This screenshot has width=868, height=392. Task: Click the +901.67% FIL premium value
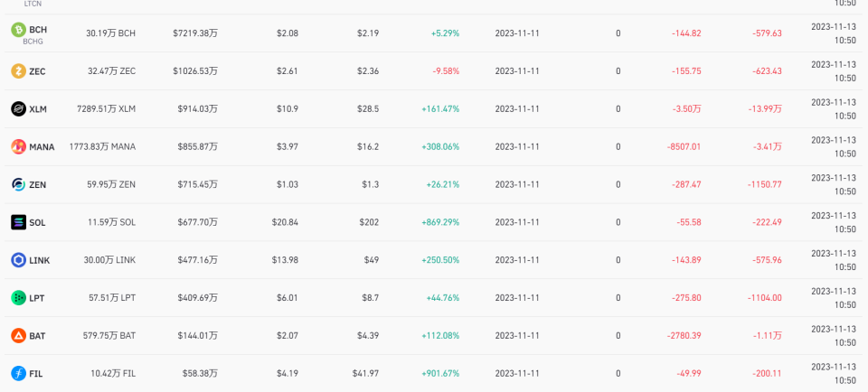tap(440, 374)
